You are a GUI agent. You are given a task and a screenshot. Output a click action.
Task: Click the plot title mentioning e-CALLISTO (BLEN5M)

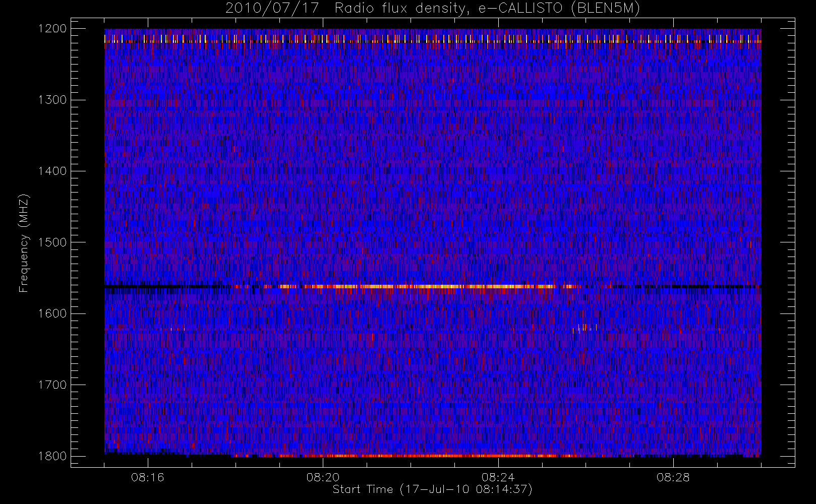[433, 9]
